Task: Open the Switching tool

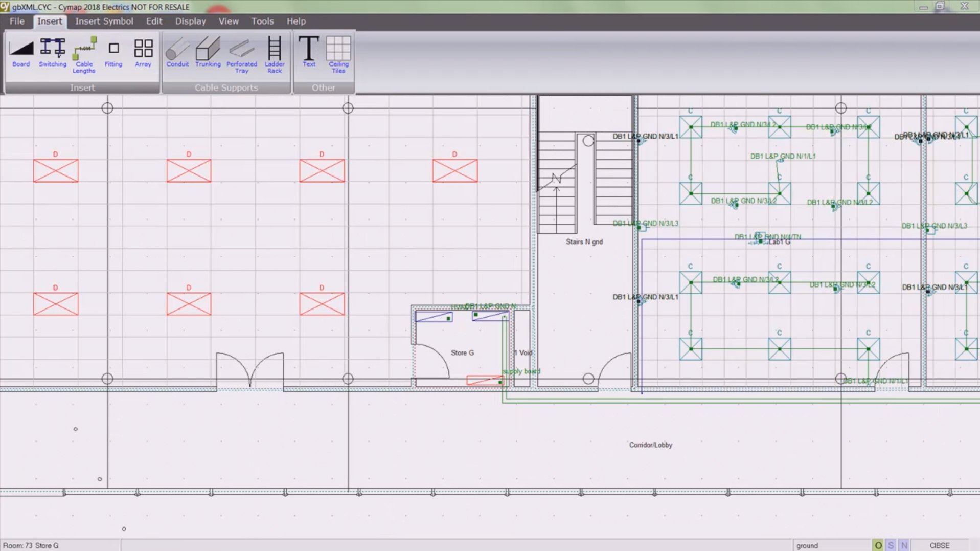Action: coord(53,53)
